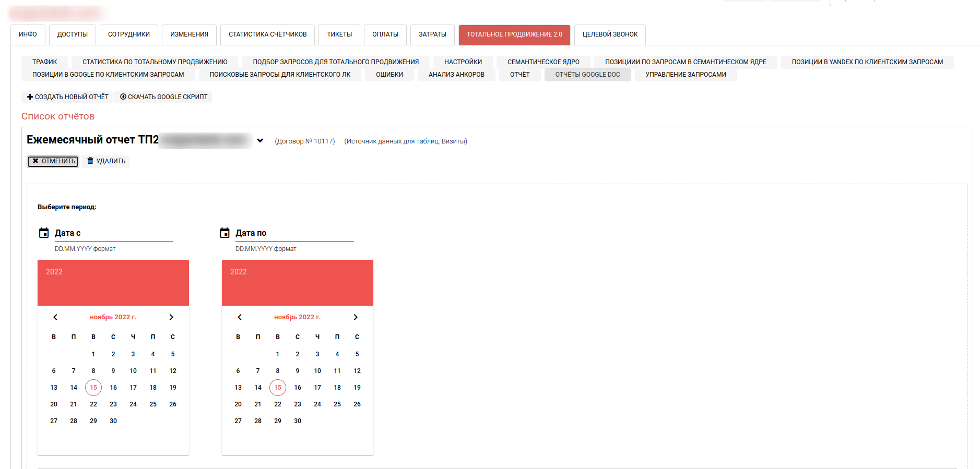Click the calendar icon beside Дата с
980x469 pixels.
pyautogui.click(x=44, y=233)
